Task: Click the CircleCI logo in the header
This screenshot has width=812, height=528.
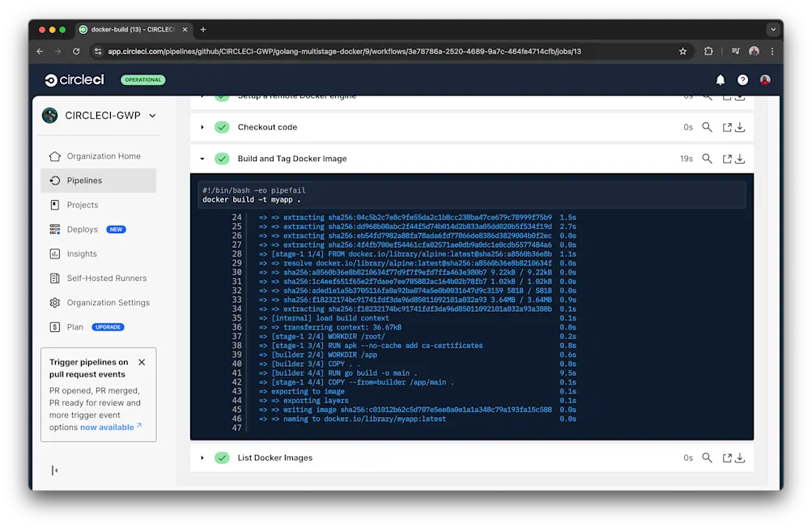Action: (74, 79)
